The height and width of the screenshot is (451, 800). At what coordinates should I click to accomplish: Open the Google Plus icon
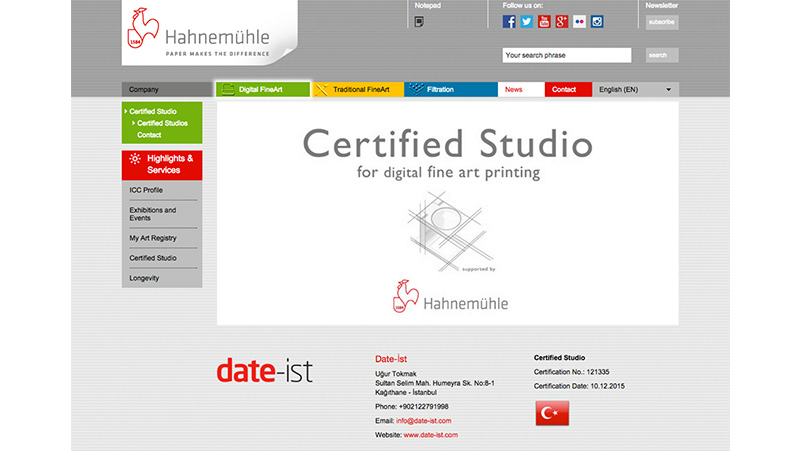pyautogui.click(x=562, y=21)
